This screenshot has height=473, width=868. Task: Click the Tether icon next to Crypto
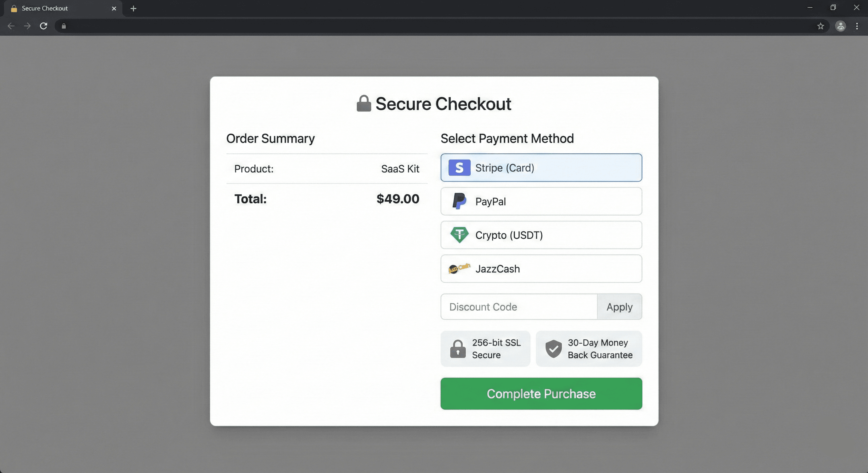[x=460, y=235]
